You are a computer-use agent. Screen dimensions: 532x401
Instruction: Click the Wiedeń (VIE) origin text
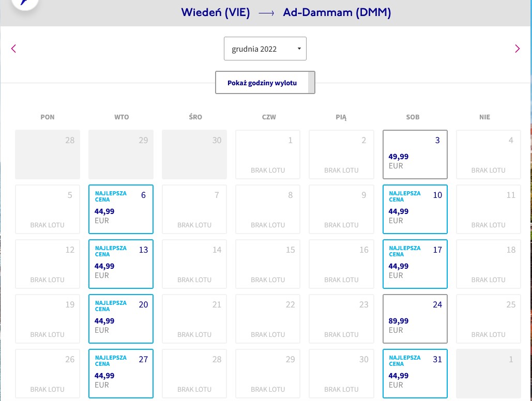(216, 12)
